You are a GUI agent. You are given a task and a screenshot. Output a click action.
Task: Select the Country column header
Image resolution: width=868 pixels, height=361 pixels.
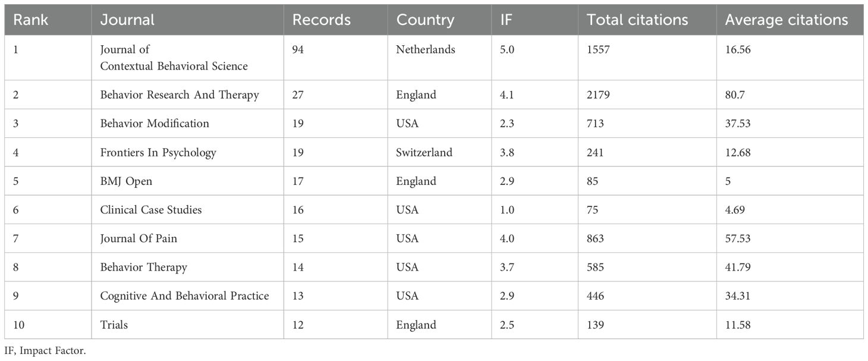[x=425, y=20]
